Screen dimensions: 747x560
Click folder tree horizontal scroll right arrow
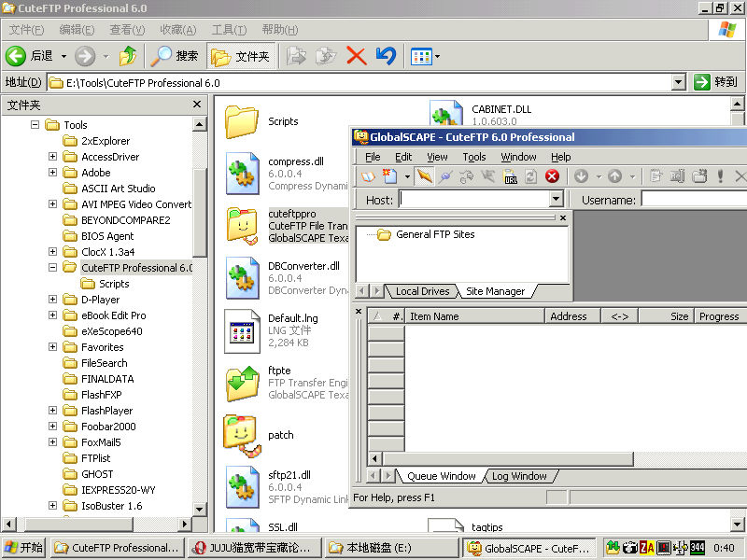(x=185, y=525)
